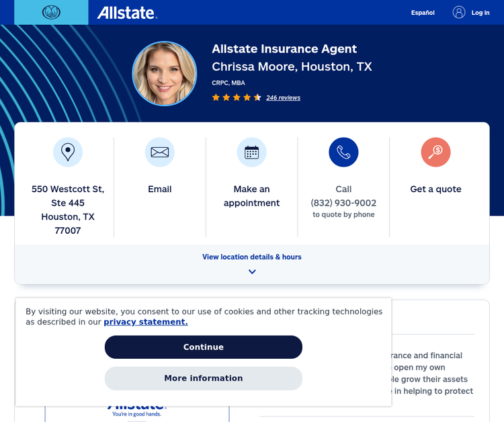Screen dimensions: 504x422
Task: Click the star rating display
Action: [x=237, y=97]
